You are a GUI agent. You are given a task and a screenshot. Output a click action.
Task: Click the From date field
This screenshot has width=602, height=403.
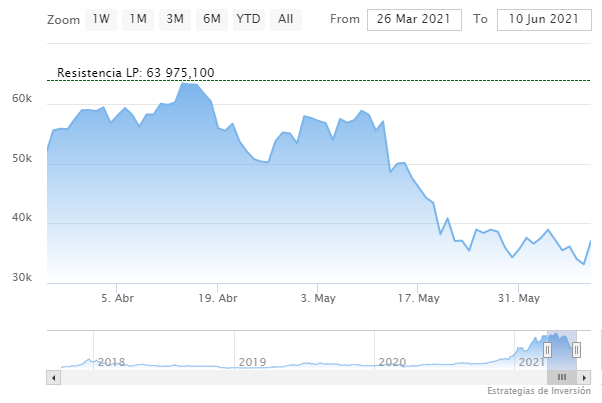414,19
